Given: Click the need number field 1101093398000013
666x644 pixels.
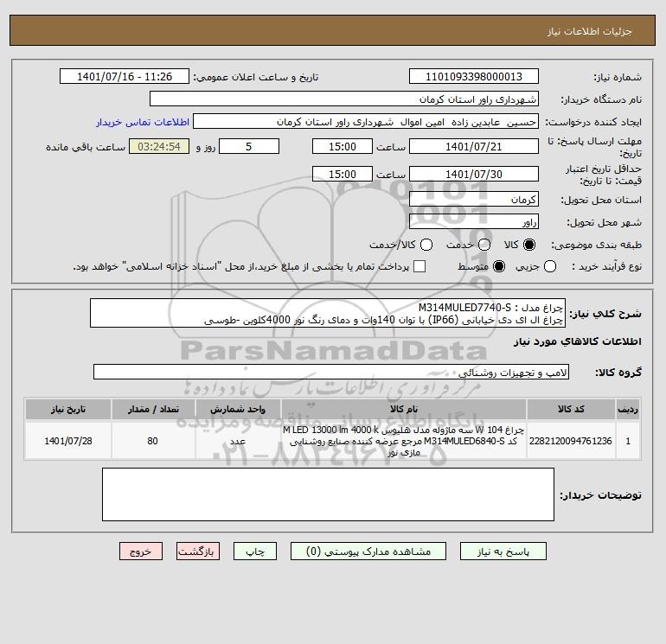Looking at the screenshot, I should click(474, 76).
